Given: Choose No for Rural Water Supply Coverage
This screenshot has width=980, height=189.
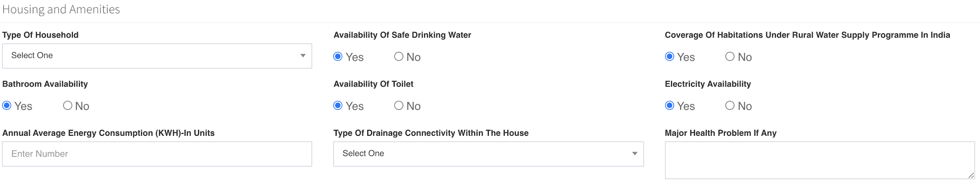Looking at the screenshot, I should click(730, 57).
